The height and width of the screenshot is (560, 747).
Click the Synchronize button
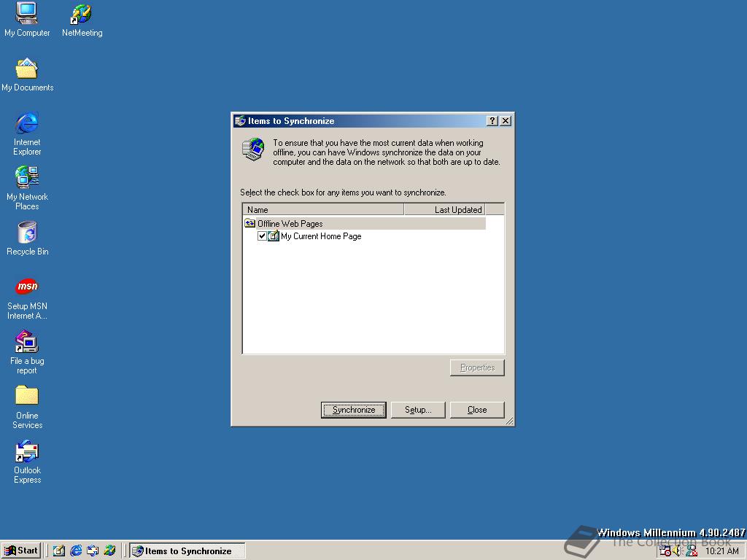354,410
